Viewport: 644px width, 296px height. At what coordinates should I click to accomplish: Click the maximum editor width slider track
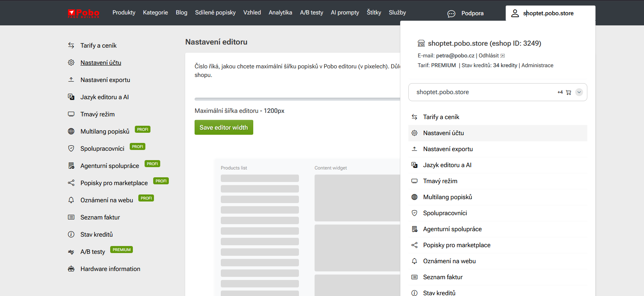pos(297,99)
